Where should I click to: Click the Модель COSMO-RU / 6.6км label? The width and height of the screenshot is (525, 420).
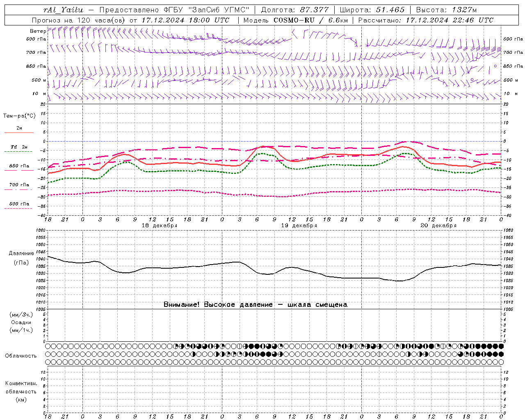point(295,20)
